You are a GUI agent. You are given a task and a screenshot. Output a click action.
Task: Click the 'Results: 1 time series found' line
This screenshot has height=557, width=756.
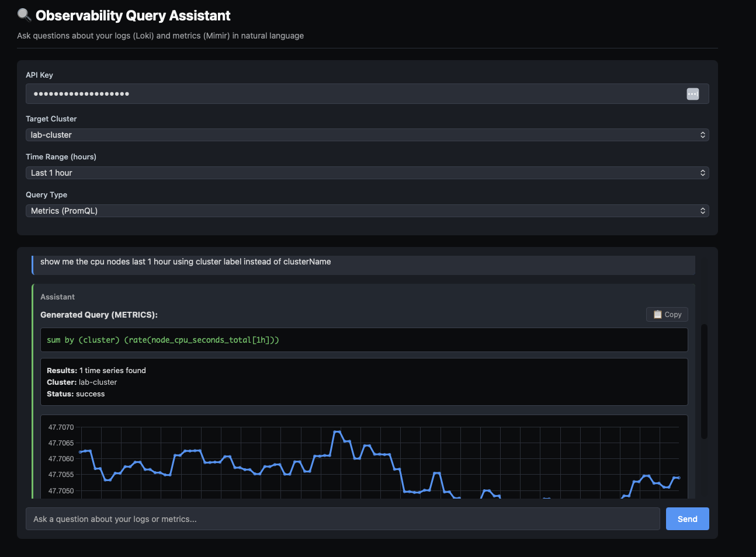[96, 370]
